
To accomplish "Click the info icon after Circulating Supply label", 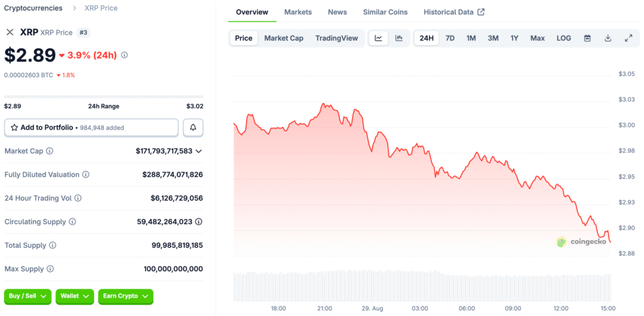I will [x=72, y=222].
